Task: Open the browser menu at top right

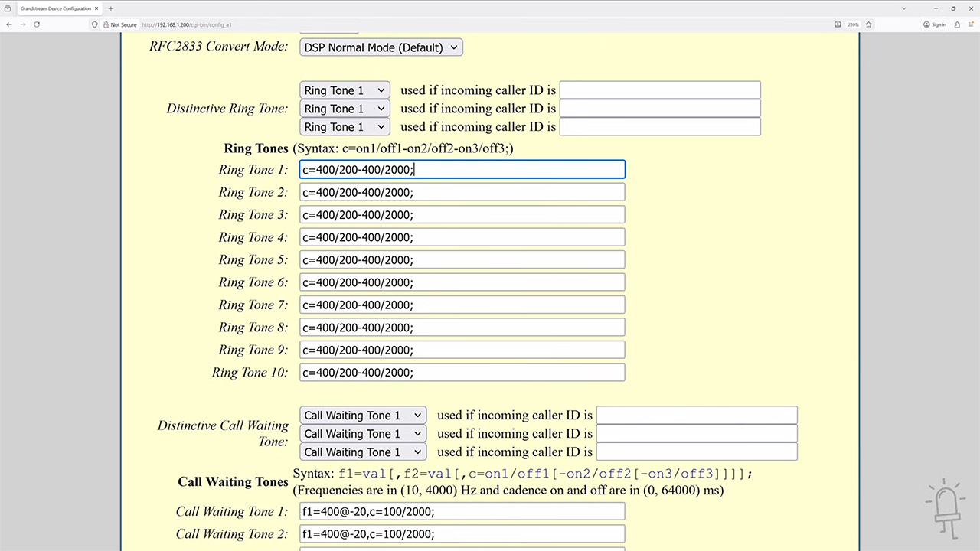Action: tap(972, 24)
